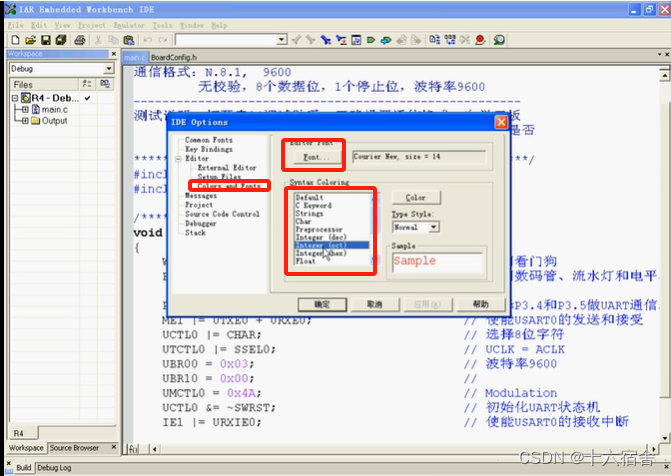Select the Build messages tab
Screen dimensions: 671x476
click(24, 467)
